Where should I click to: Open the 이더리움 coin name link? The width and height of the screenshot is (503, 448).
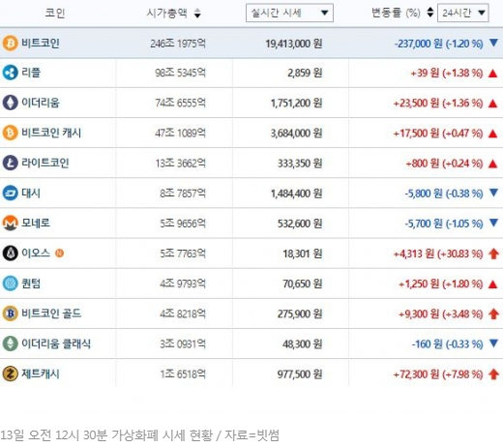[x=41, y=103]
